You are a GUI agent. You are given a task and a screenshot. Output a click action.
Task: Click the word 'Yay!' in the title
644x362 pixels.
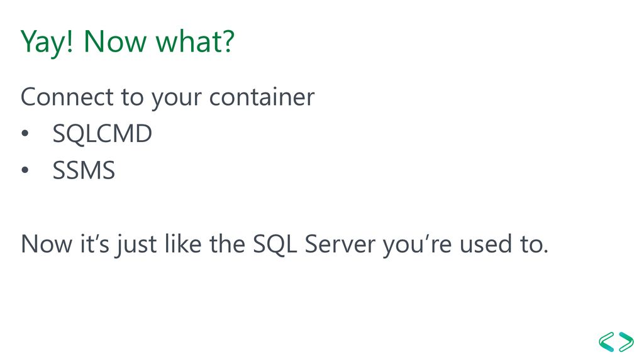[x=47, y=42]
